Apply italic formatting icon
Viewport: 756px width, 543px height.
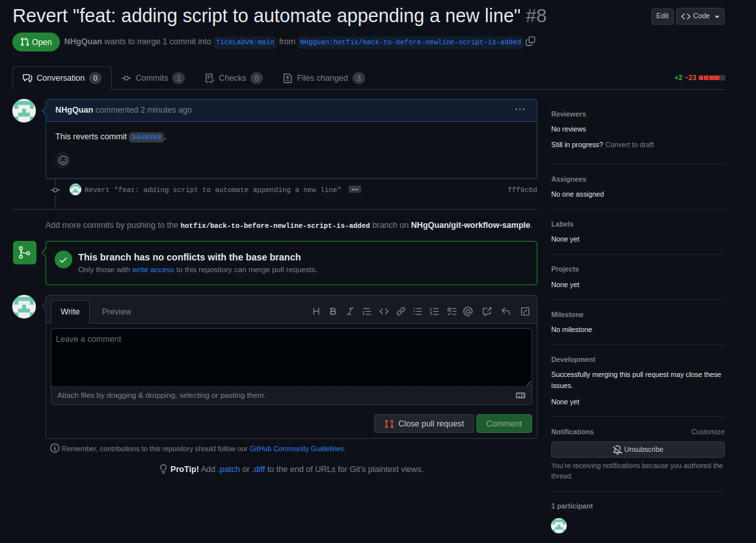pos(350,312)
